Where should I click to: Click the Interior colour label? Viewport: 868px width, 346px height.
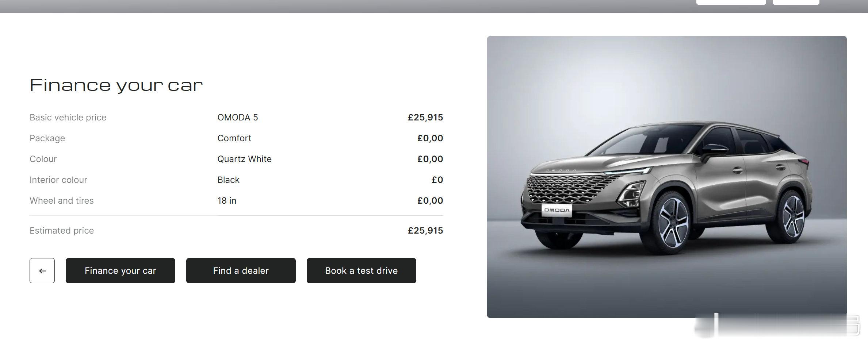tap(58, 180)
